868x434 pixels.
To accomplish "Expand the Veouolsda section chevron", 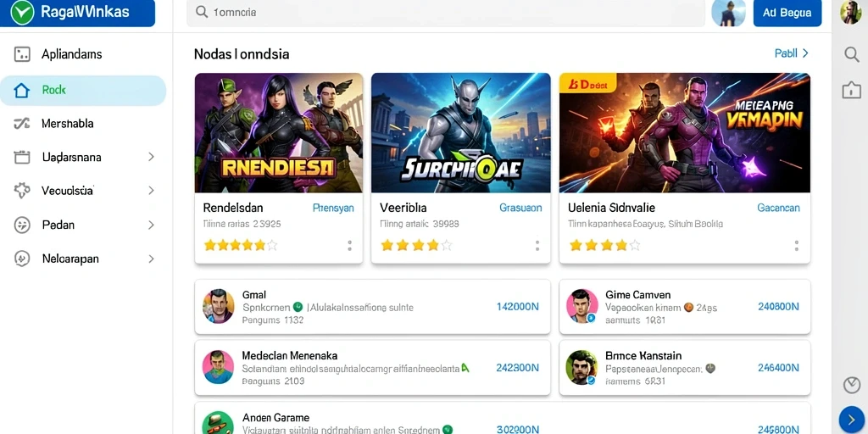I will [x=151, y=191].
